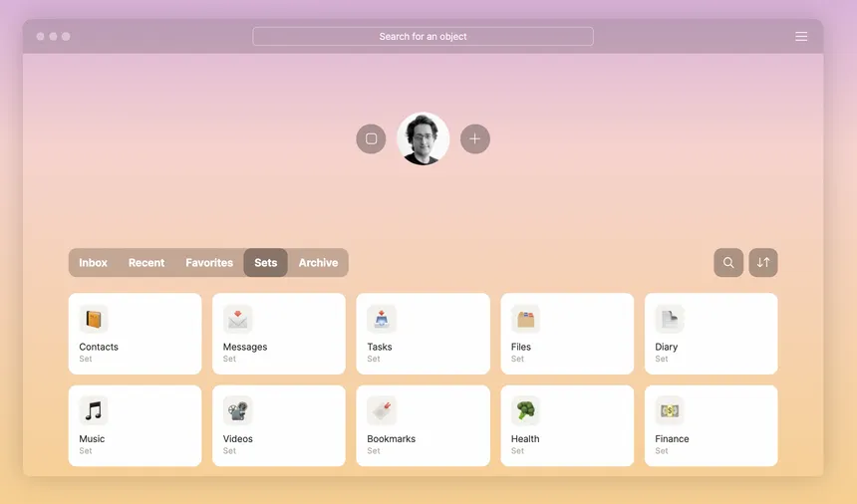
Task: Switch to the Inbox tab
Action: 93,263
